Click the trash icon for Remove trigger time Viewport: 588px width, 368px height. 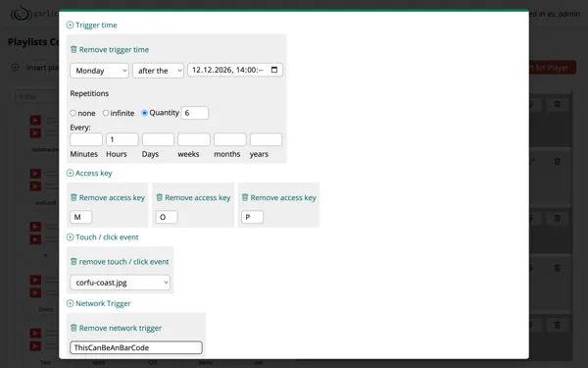point(73,50)
